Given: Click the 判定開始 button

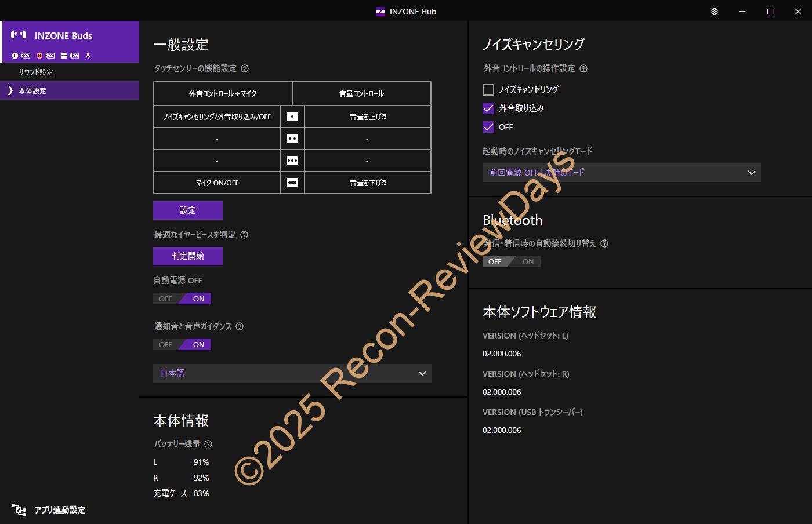Looking at the screenshot, I should 188,256.
